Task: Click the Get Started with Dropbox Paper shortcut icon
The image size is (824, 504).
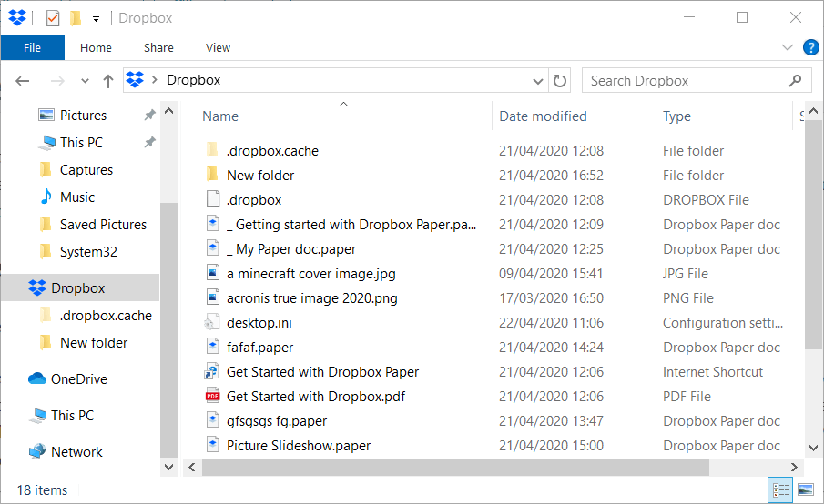Action: [x=212, y=372]
